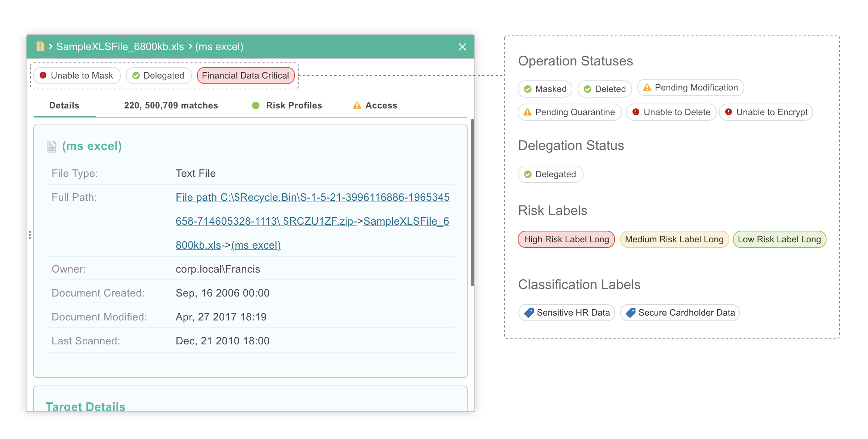Click the vertical scrollbar of the dialog

pyautogui.click(x=473, y=202)
